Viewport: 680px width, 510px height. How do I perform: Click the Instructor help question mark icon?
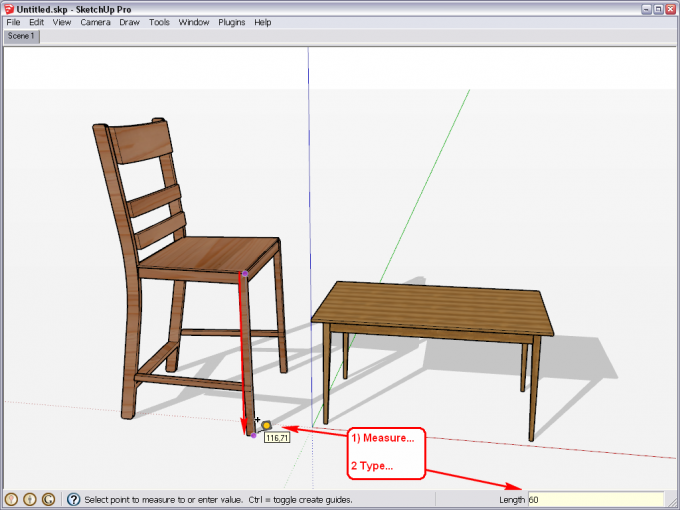point(73,500)
